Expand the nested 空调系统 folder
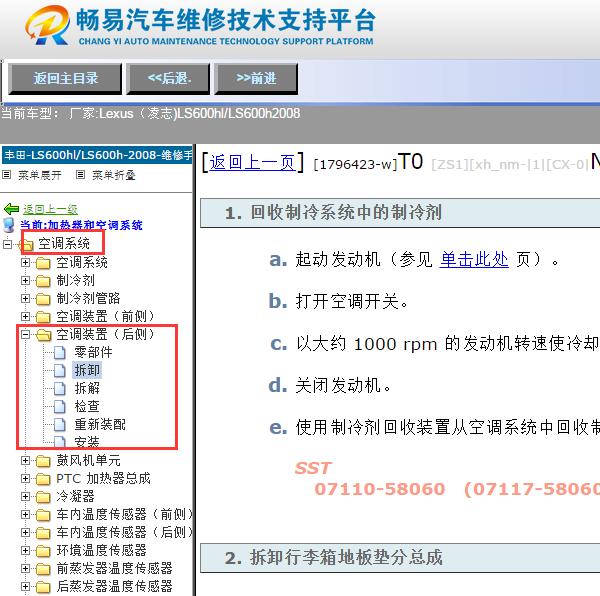 click(x=25, y=262)
